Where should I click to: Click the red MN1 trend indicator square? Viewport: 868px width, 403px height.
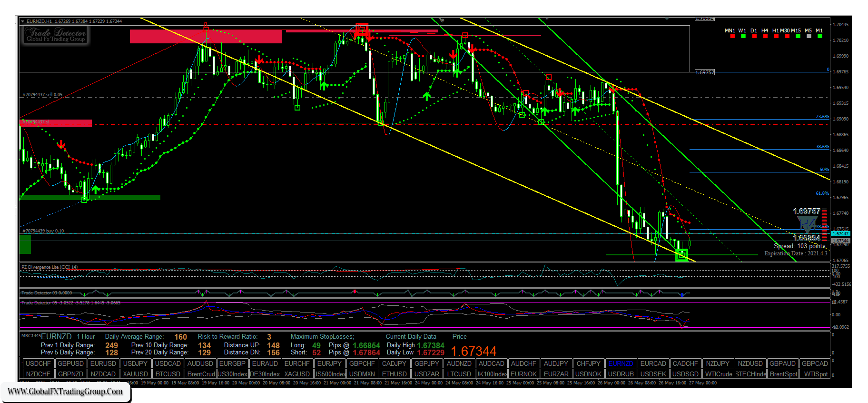point(732,36)
